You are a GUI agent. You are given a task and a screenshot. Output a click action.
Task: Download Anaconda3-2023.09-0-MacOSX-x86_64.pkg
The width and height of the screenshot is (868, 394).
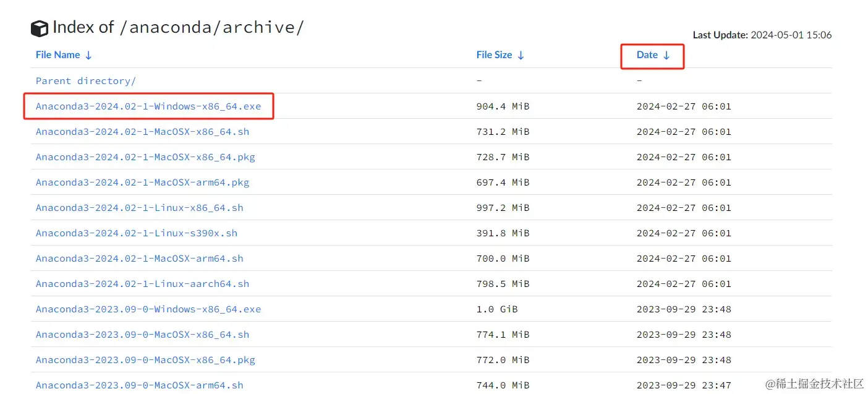point(145,359)
